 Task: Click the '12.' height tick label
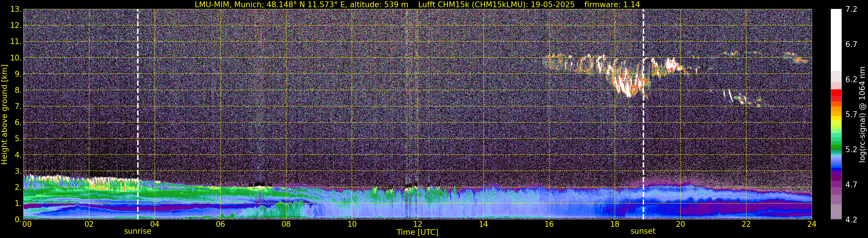(16, 26)
